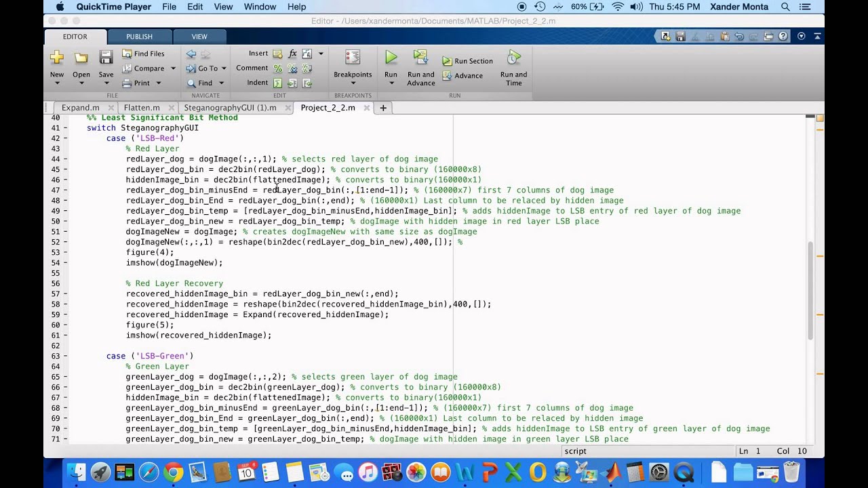Image resolution: width=868 pixels, height=488 pixels.
Task: Expand the Compare dropdown arrow
Action: pyautogui.click(x=173, y=68)
